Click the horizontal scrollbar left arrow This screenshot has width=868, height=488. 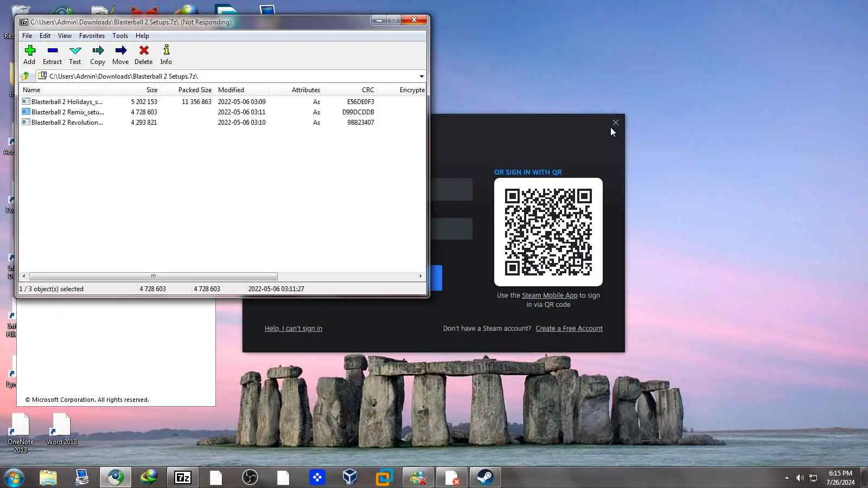point(24,276)
